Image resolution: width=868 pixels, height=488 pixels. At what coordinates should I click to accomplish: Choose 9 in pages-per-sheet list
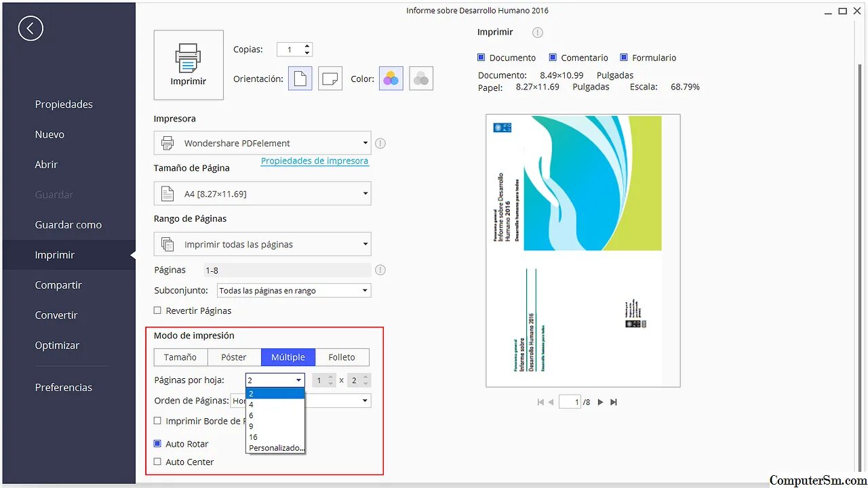point(275,426)
